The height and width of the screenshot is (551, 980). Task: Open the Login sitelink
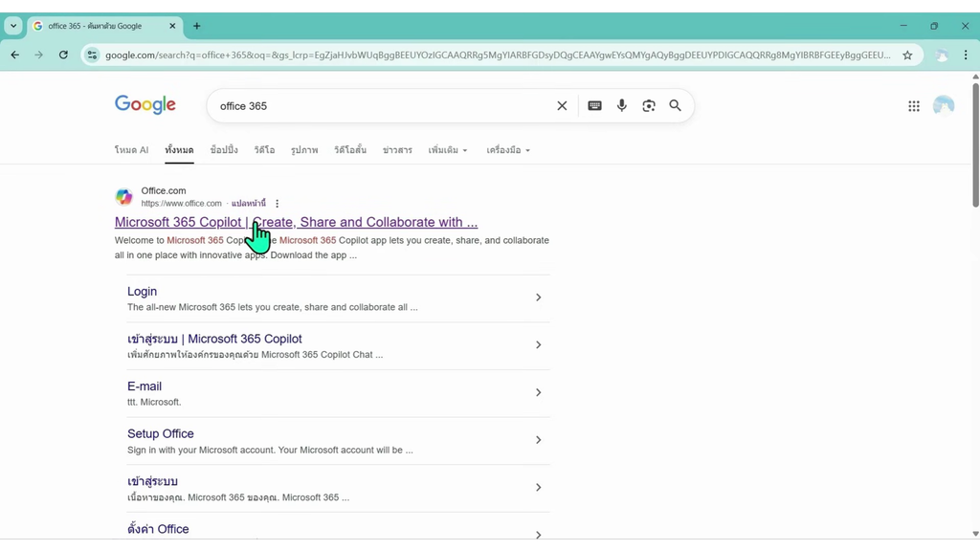(142, 291)
